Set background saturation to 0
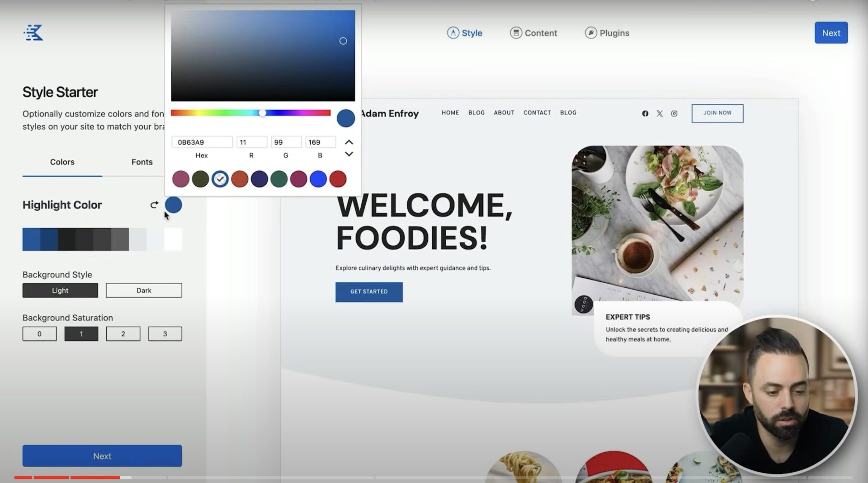 tap(39, 334)
